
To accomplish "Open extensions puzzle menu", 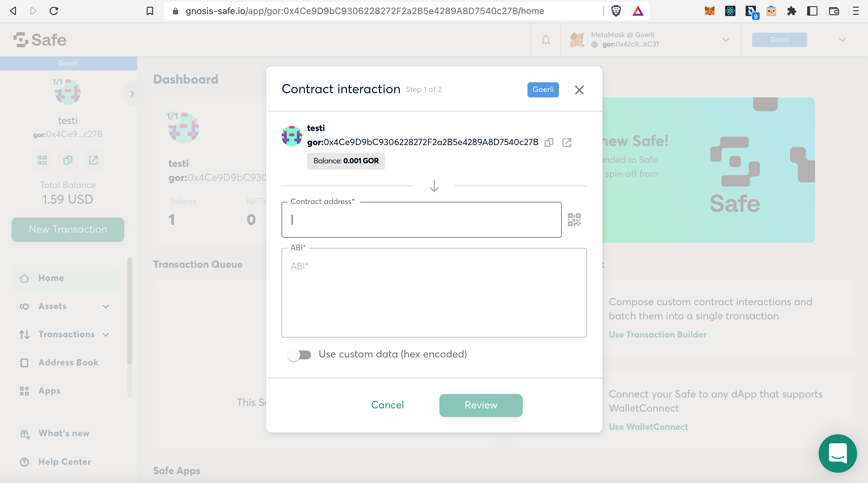I will pos(792,11).
